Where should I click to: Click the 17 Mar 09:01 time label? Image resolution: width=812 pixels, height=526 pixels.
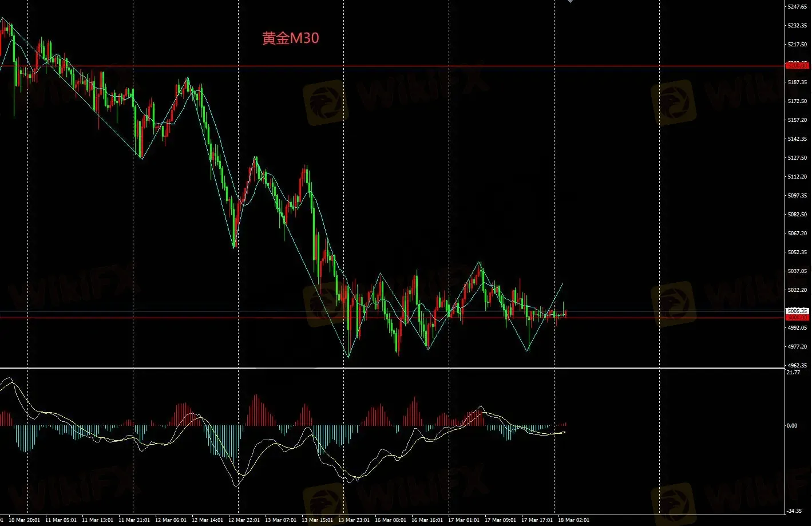point(500,520)
